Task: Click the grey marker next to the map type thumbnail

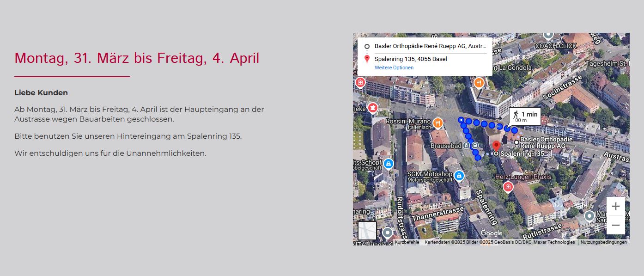Action: (x=388, y=233)
